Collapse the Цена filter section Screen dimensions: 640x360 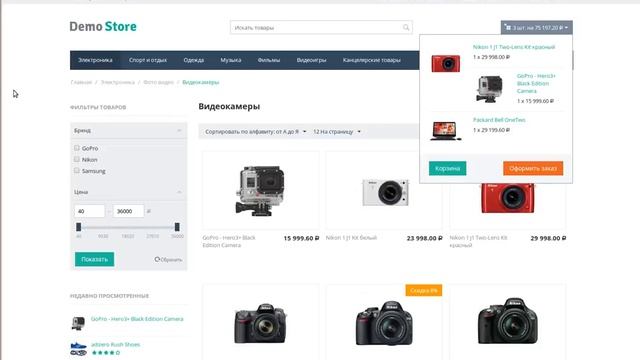pyautogui.click(x=179, y=192)
